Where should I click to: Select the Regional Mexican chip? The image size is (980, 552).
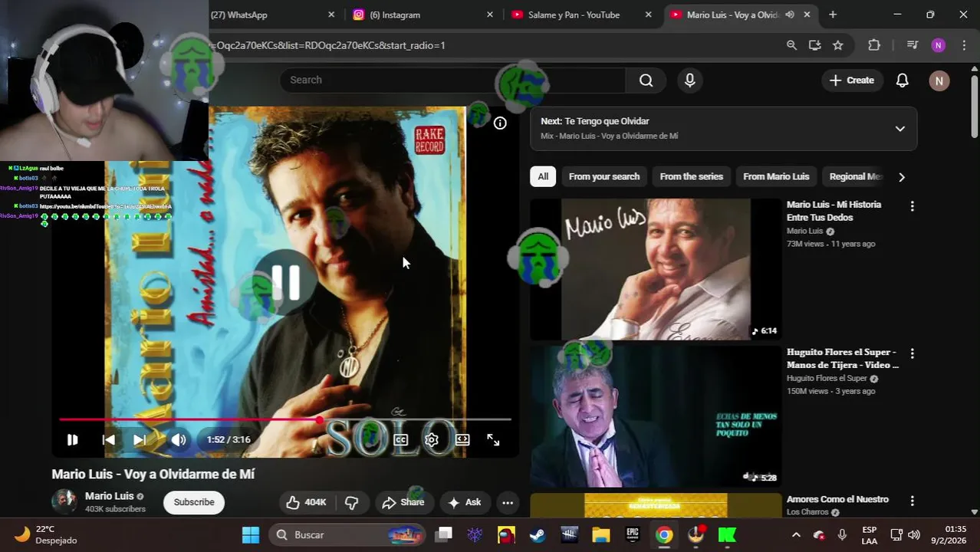point(855,176)
